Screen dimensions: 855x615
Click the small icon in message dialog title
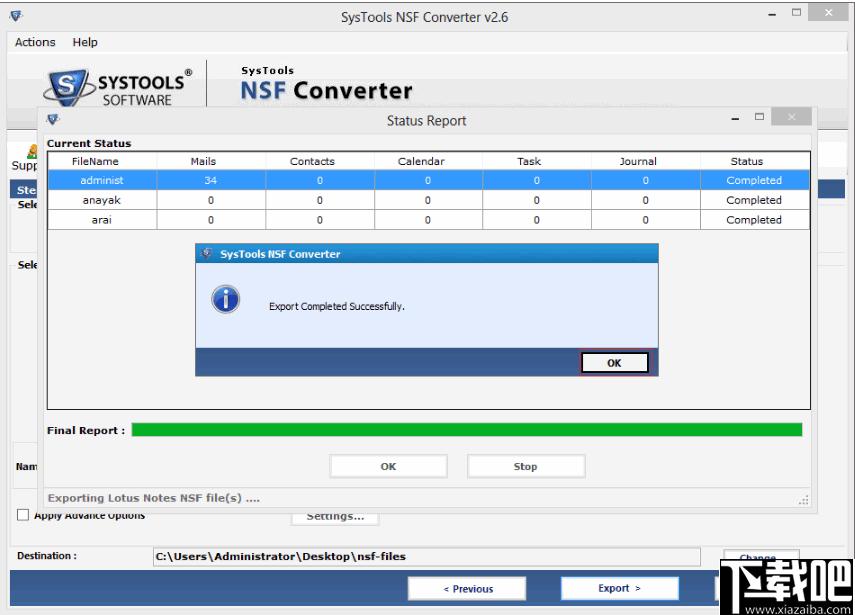coord(207,254)
